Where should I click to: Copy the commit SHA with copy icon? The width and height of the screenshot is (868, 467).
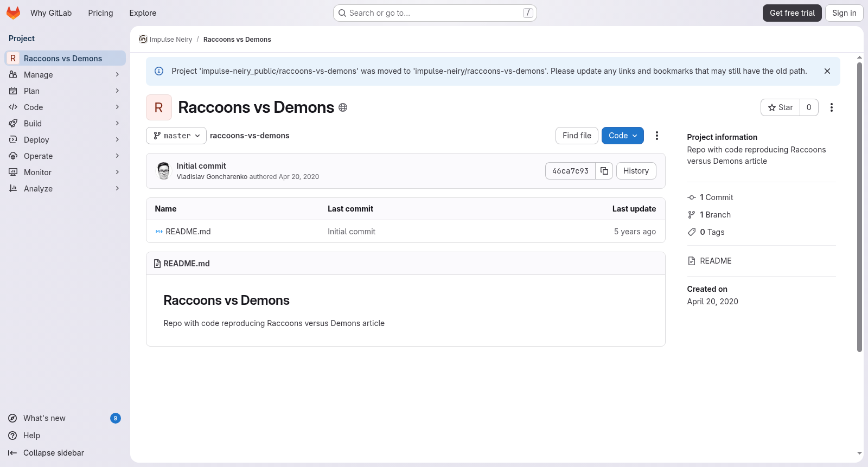[x=604, y=171]
